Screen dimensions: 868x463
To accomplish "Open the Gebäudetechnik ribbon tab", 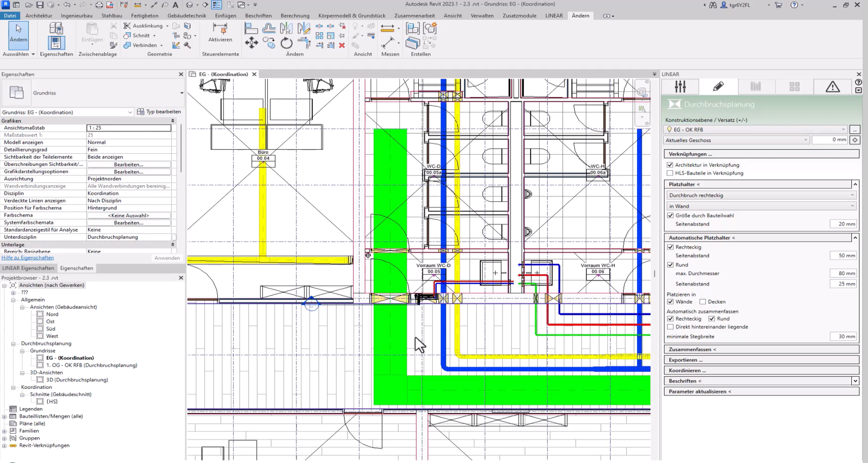I will point(186,16).
